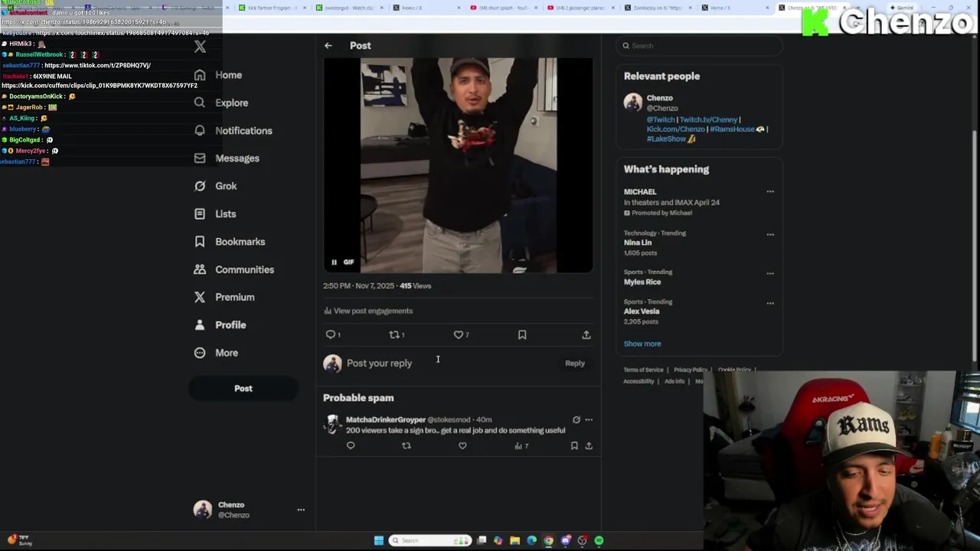Click the Premium X icon in sidebar
The height and width of the screenshot is (551, 980).
[200, 297]
